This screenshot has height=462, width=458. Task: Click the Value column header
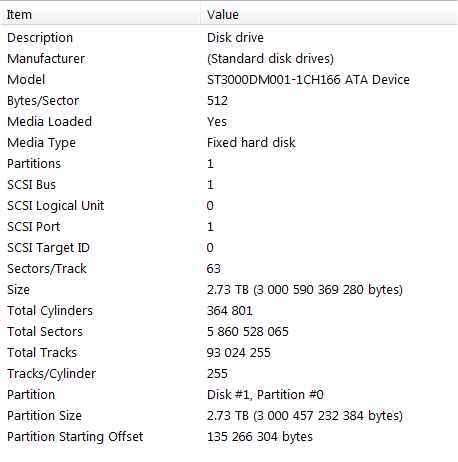coord(329,15)
